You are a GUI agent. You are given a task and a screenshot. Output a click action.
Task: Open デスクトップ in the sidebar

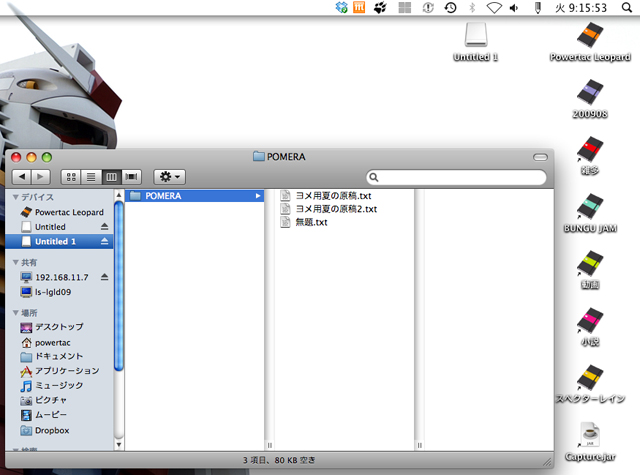(x=59, y=327)
